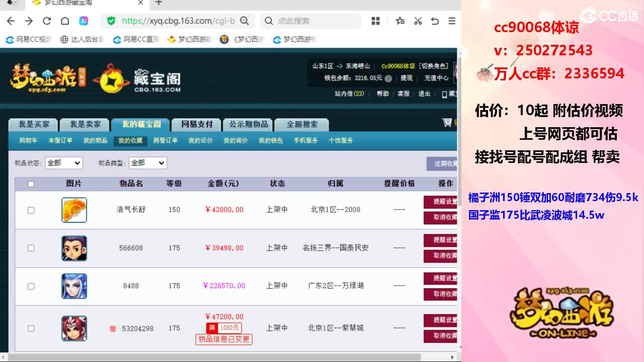Select the checkbox for item 8488
644x362 pixels.
pos(31,286)
